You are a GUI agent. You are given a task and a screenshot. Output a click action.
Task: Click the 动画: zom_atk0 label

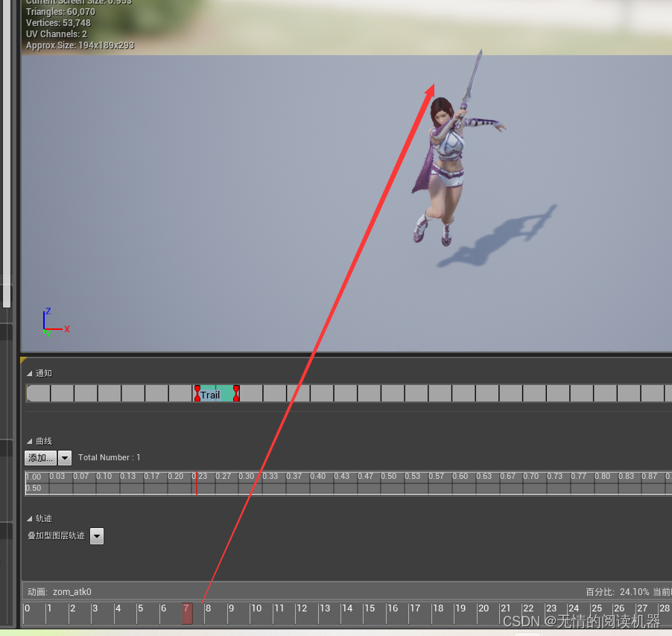coord(60,592)
